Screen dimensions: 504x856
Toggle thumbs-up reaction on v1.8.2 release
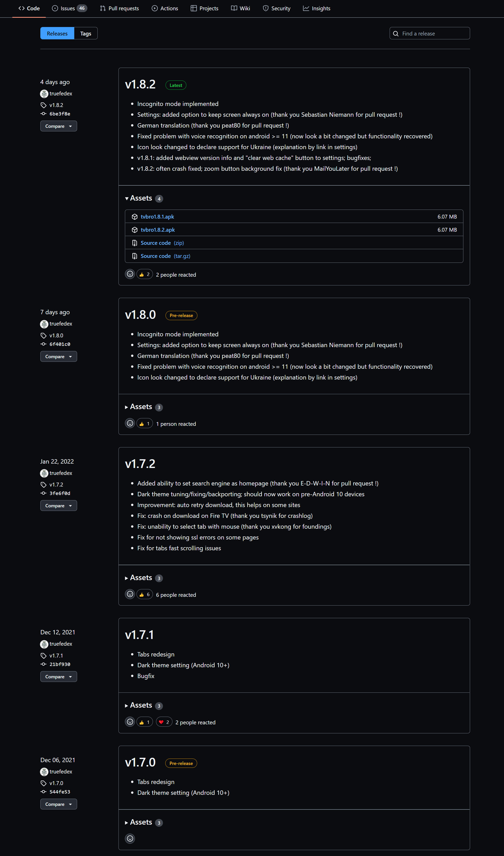coord(144,274)
